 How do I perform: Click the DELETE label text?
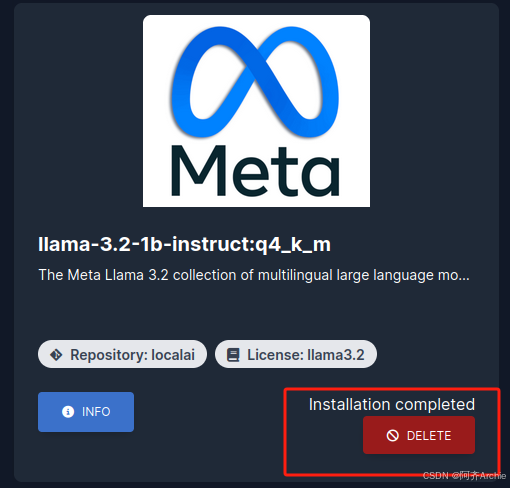coord(429,436)
